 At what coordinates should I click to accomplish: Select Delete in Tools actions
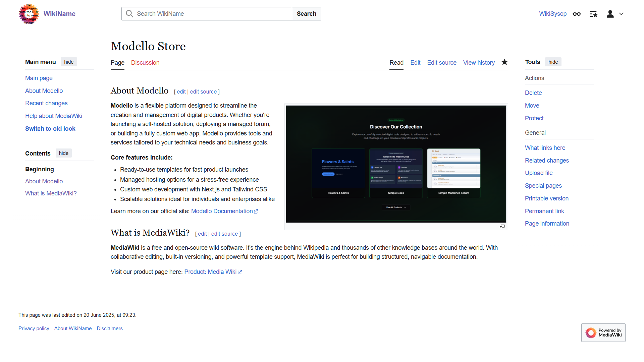point(533,93)
